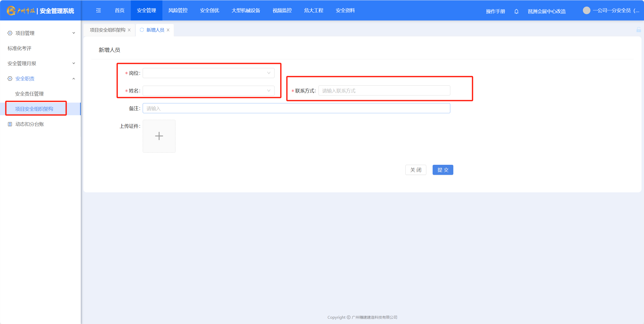
Task: Click the refresh icon on 新增人员 tab
Action: (142, 30)
